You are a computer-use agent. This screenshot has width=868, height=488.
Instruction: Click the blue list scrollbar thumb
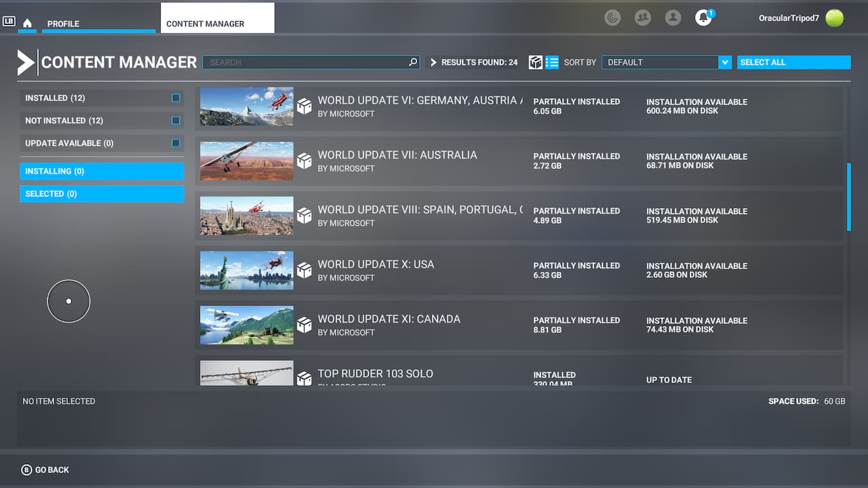(x=849, y=197)
